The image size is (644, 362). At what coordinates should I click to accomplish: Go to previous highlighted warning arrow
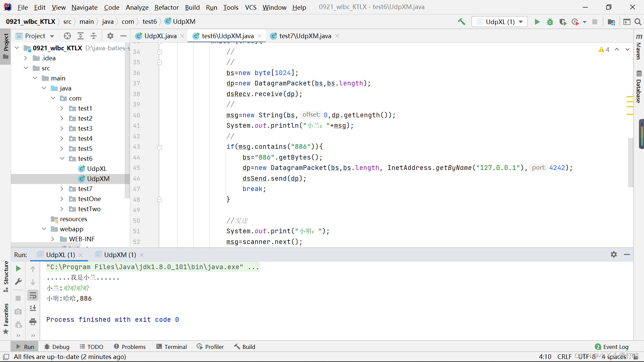tap(617, 50)
